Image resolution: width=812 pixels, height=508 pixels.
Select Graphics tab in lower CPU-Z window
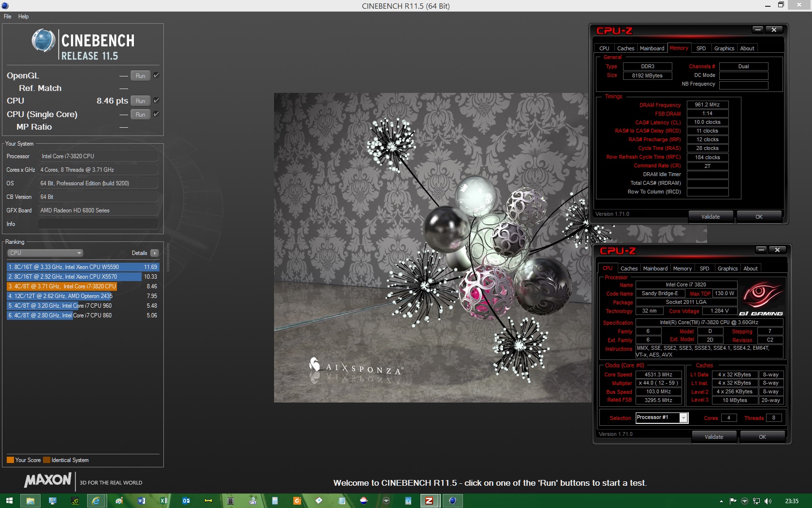point(727,269)
